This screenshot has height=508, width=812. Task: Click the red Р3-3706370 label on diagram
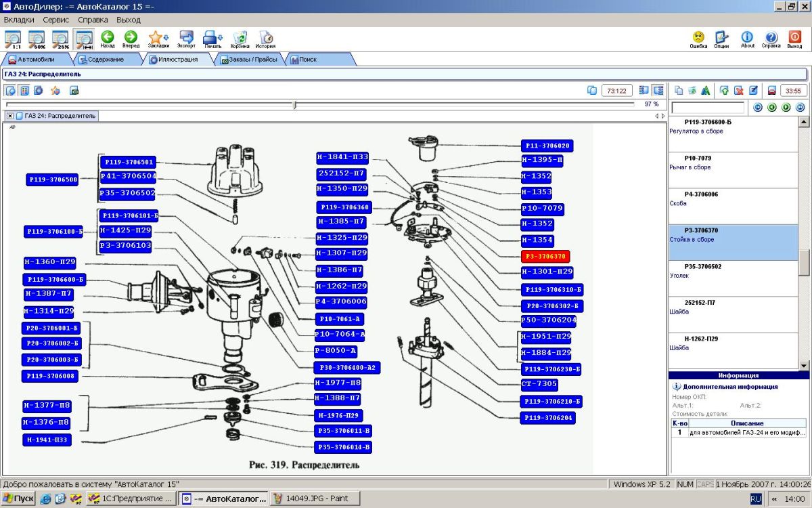545,257
